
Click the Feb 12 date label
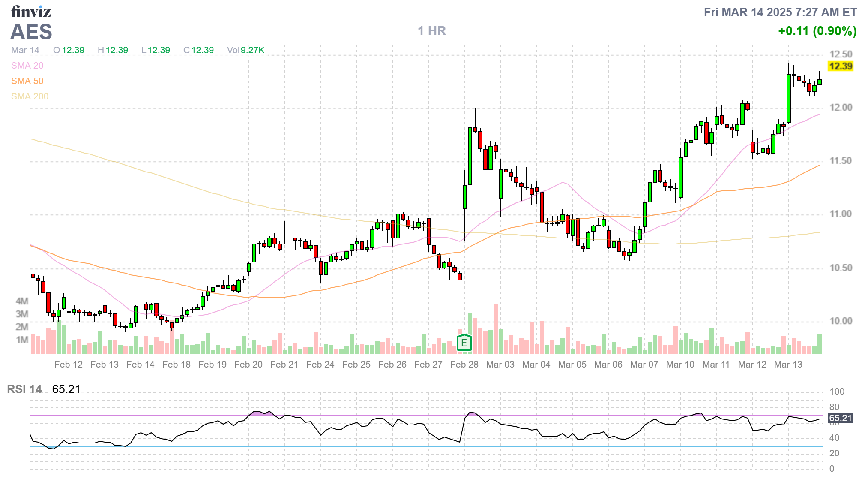pyautogui.click(x=68, y=365)
